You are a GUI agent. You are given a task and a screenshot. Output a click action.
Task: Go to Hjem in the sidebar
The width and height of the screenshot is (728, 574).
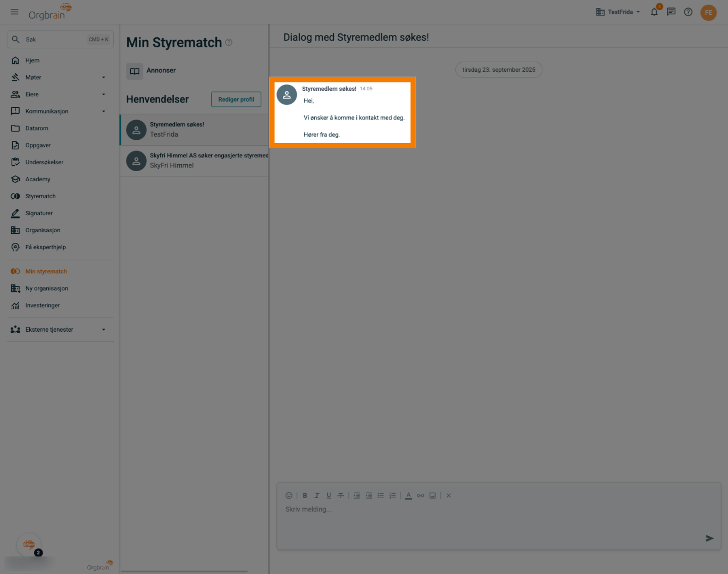point(60,61)
